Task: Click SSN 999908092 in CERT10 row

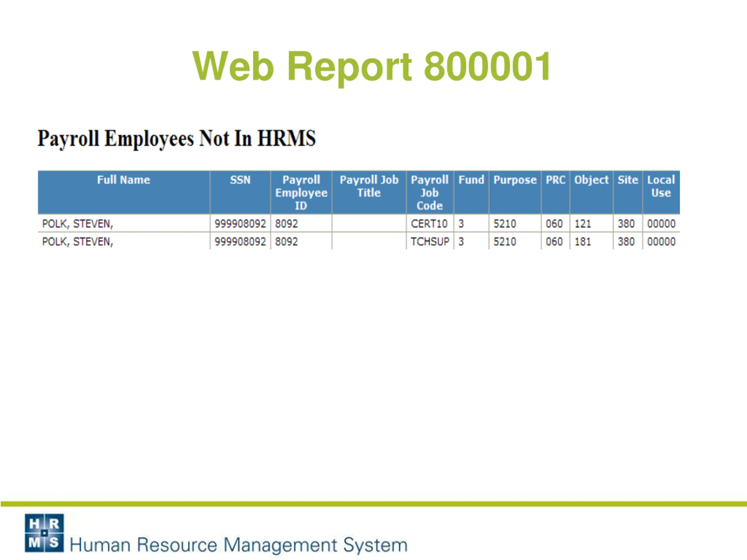Action: pos(240,223)
